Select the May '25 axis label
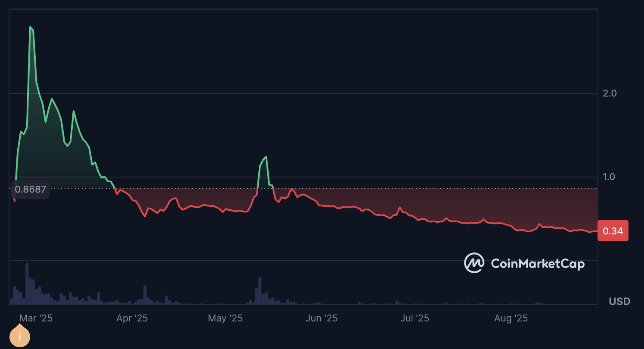Image resolution: width=644 pixels, height=349 pixels. click(225, 318)
